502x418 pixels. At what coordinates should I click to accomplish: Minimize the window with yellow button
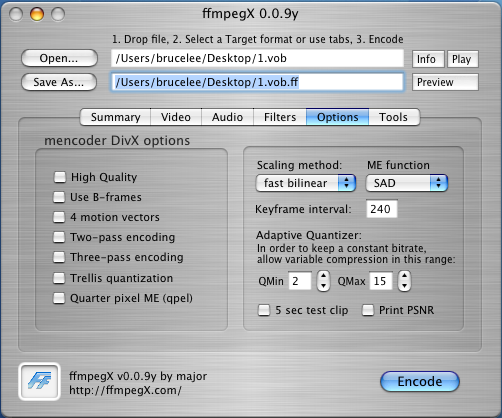tap(37, 14)
